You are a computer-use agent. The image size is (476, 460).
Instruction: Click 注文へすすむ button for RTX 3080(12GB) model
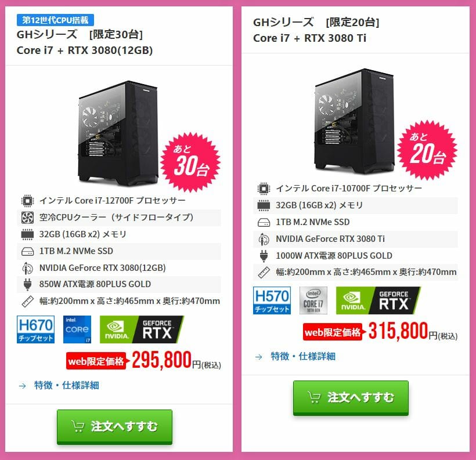(x=114, y=426)
